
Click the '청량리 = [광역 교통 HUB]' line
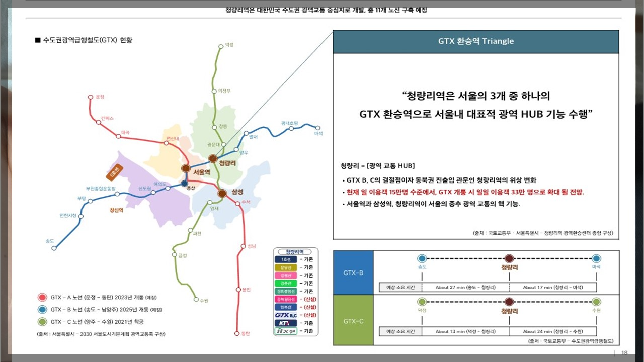coord(377,166)
